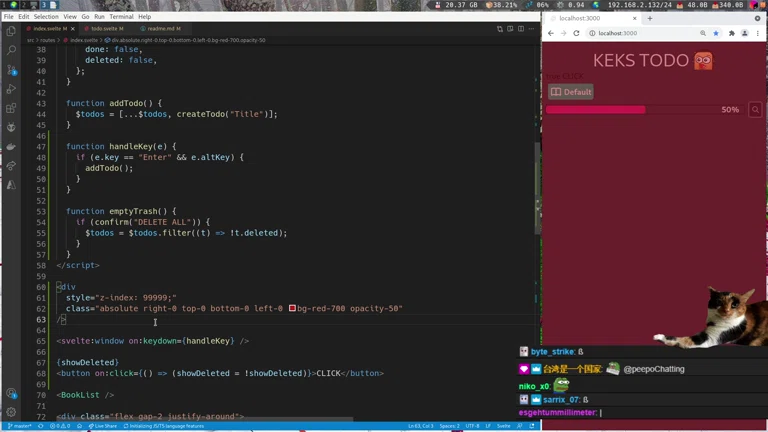
Task: Open the Terminal menu
Action: tap(121, 17)
